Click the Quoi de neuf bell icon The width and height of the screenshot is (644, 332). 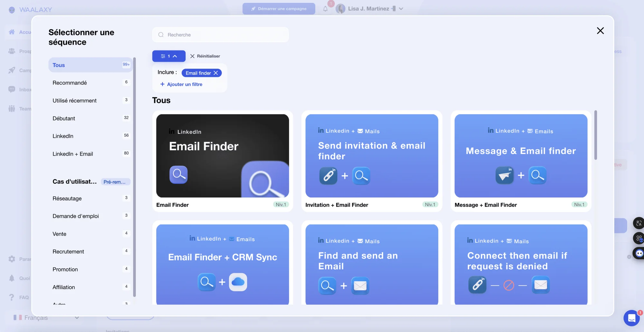[12, 278]
